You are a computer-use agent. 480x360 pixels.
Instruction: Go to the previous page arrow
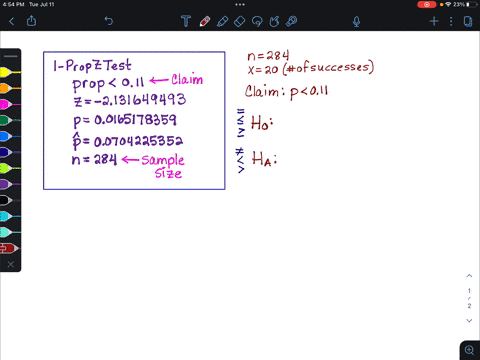pos(469,276)
